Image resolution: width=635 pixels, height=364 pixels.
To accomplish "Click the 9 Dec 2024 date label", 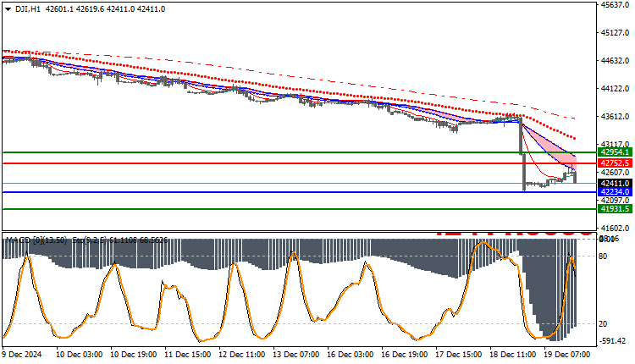I will 22,355.
